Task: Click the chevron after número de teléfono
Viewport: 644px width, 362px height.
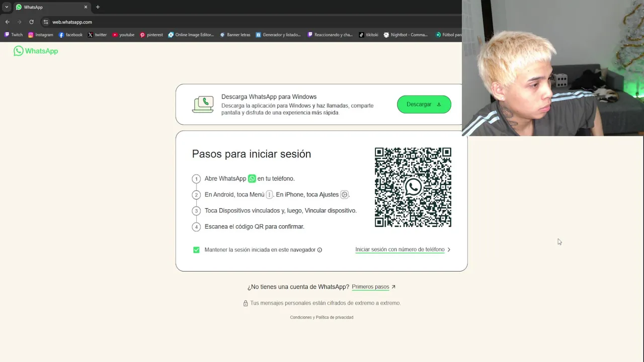Action: (449, 249)
